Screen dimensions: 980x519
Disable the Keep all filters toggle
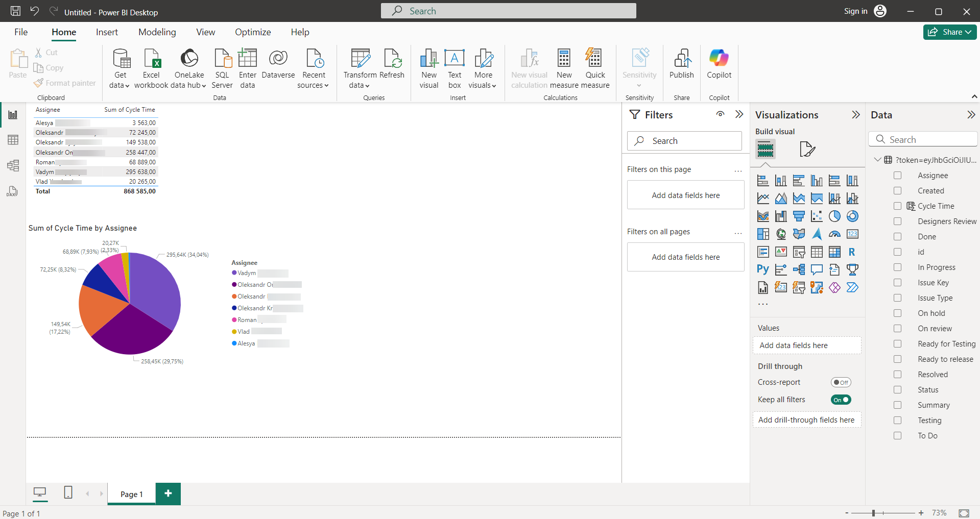pos(841,400)
